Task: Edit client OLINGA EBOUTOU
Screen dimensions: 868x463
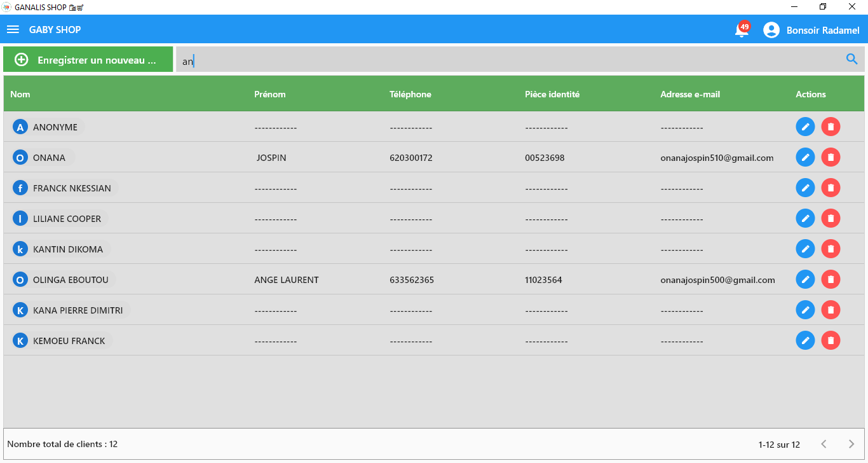Action: click(x=805, y=279)
